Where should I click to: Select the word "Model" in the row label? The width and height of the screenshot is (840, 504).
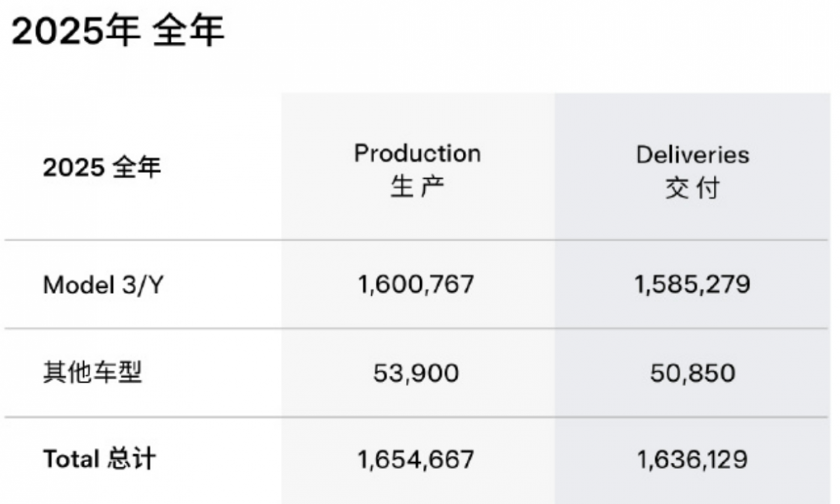tap(78, 285)
